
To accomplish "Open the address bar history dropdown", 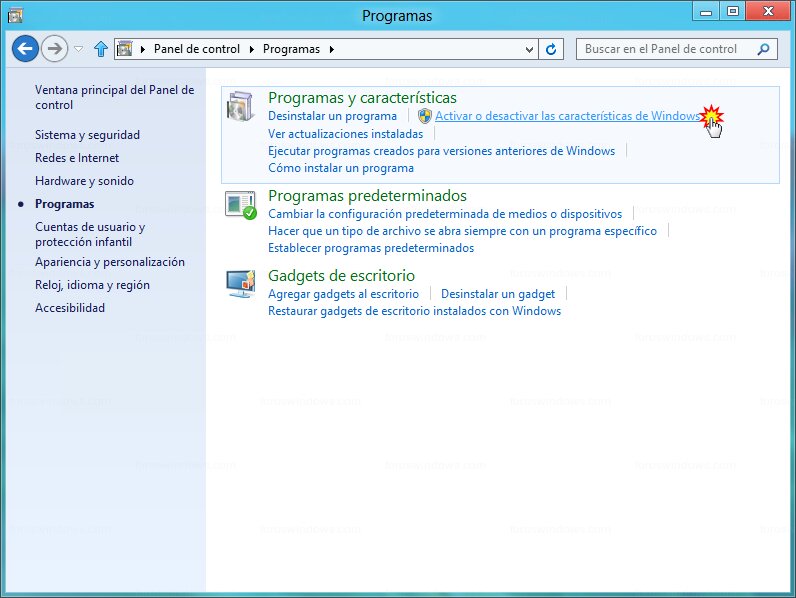I will click(x=529, y=49).
